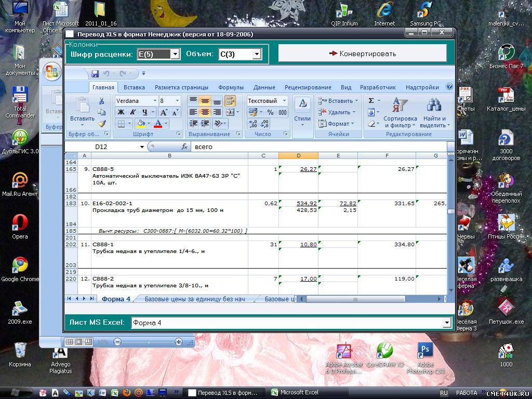Click the Save icon in quick access toolbar
Image resolution: width=532 pixels, height=399 pixels.
click(x=95, y=74)
